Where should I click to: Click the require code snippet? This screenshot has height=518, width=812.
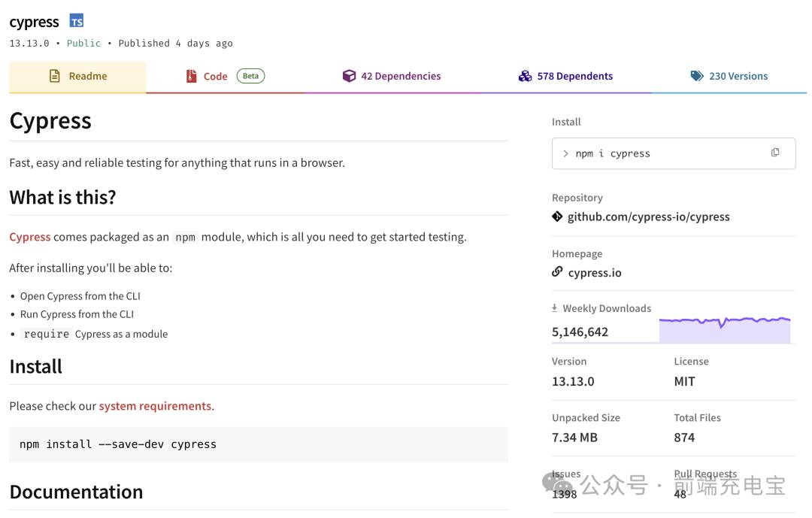click(47, 334)
